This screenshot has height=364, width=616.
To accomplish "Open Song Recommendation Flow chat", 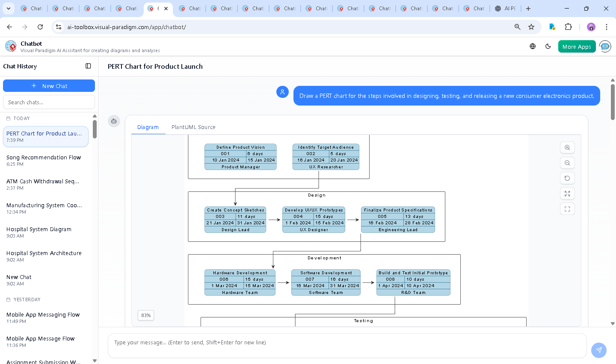I will (x=44, y=160).
